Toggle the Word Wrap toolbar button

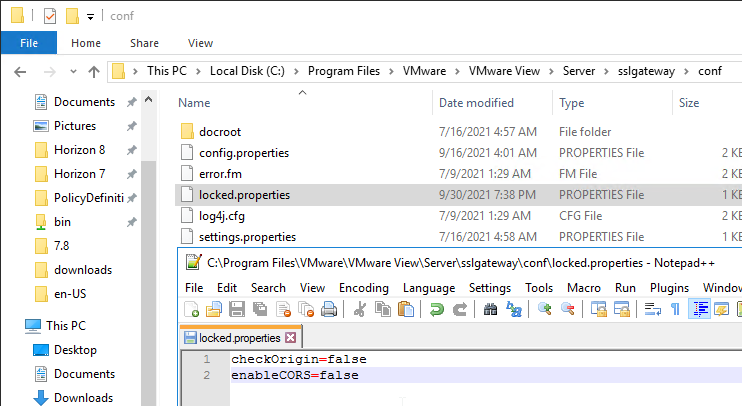(x=653, y=309)
